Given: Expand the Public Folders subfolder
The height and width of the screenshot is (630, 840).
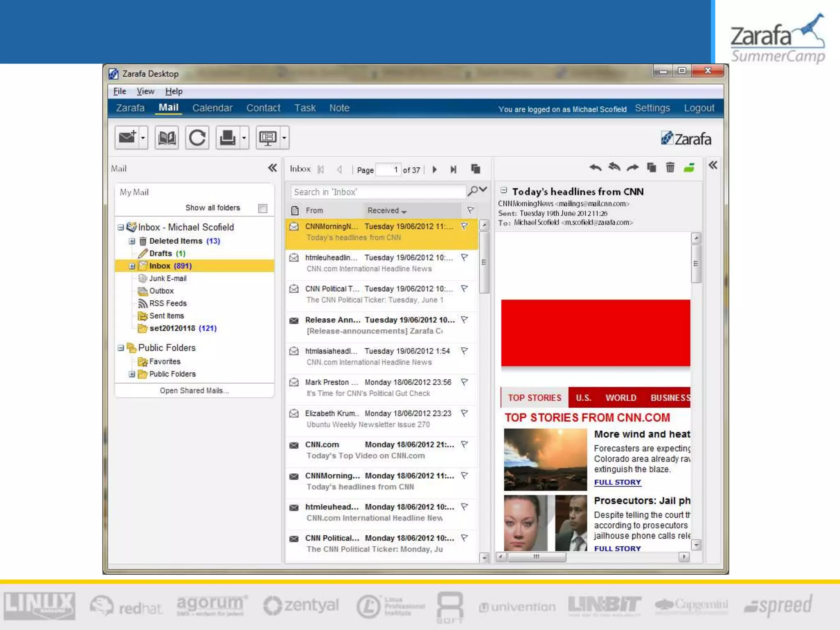Looking at the screenshot, I should click(x=132, y=374).
